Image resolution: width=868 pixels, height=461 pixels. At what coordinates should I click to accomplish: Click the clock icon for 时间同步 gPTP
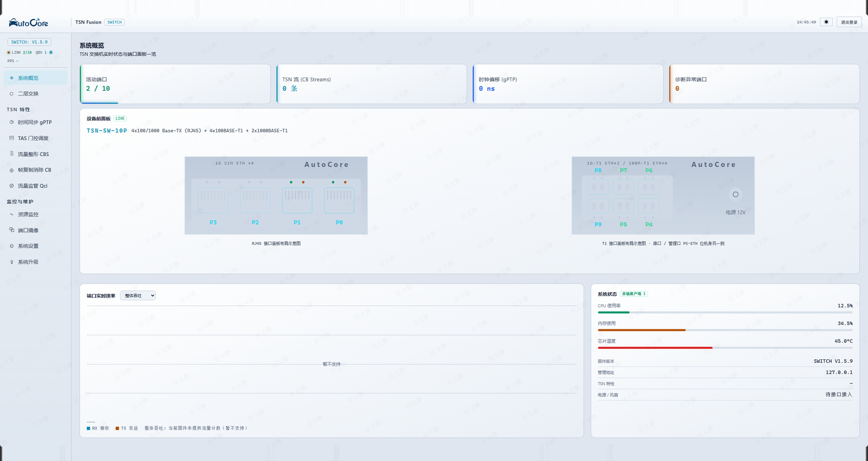coord(12,122)
